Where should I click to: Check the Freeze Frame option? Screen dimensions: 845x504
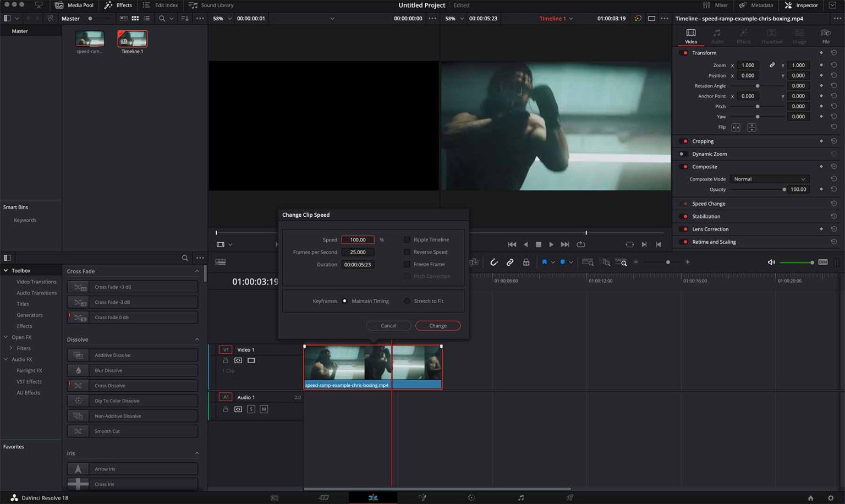[x=407, y=264]
